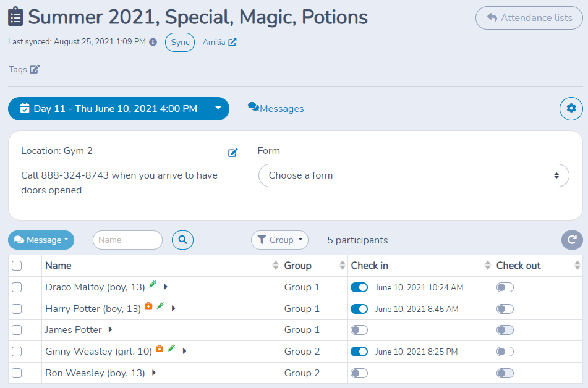Screen dimensions: 588x388
Task: Sort table by Check out column arrows
Action: pyautogui.click(x=577, y=266)
